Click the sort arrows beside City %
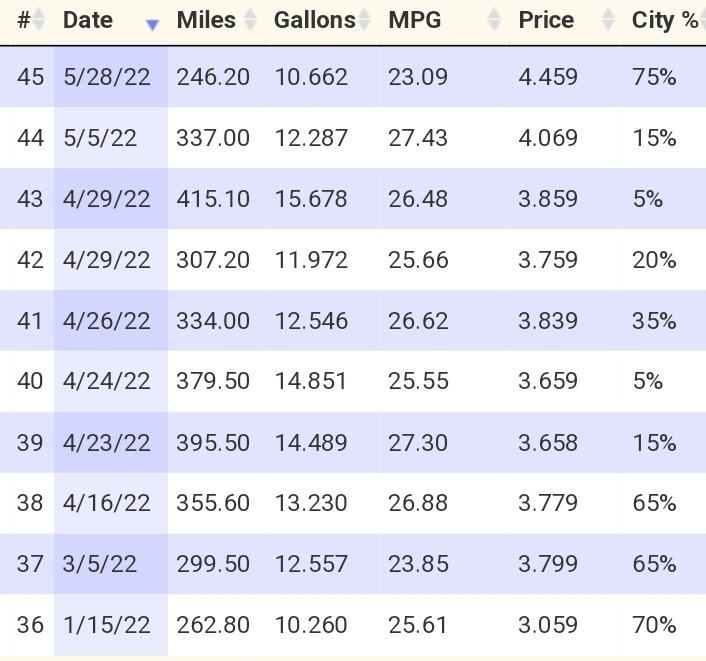The height and width of the screenshot is (661, 706). click(702, 19)
